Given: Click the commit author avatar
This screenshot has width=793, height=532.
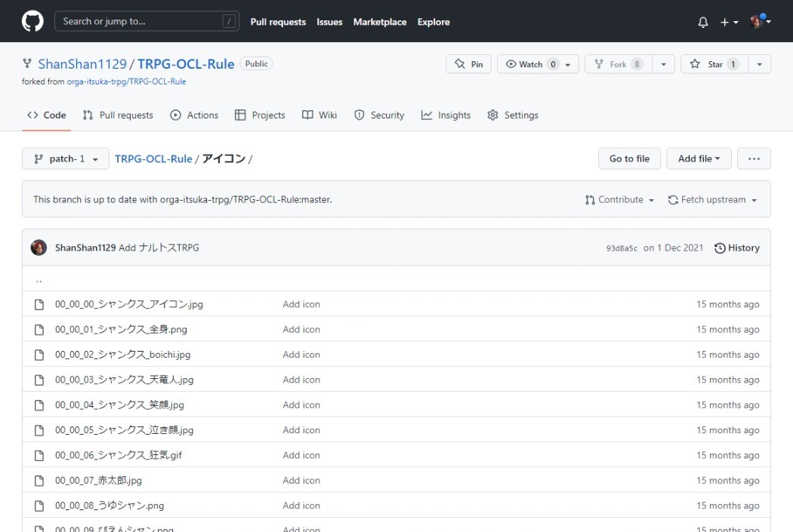Looking at the screenshot, I should click(x=39, y=248).
